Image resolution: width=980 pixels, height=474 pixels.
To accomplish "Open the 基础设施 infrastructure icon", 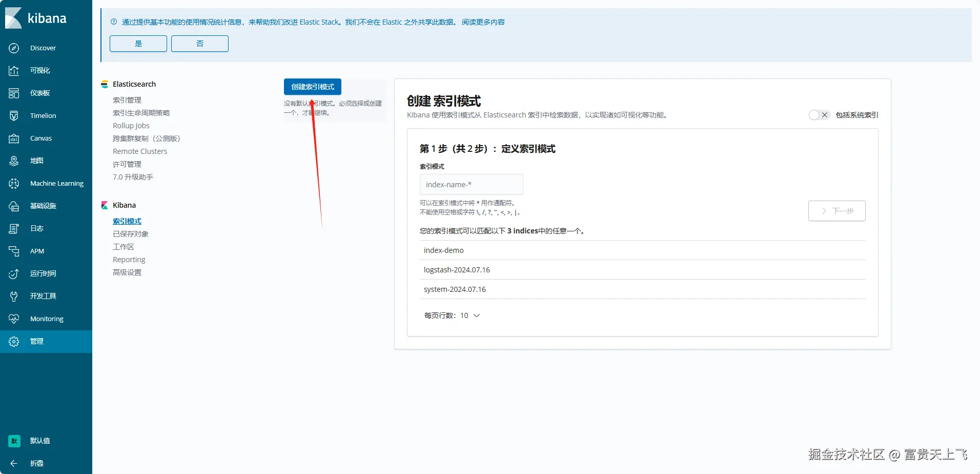I will click(x=14, y=206).
